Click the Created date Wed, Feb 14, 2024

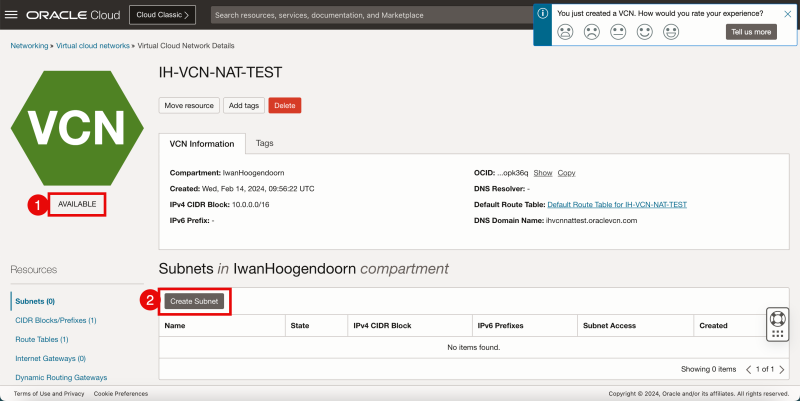258,189
